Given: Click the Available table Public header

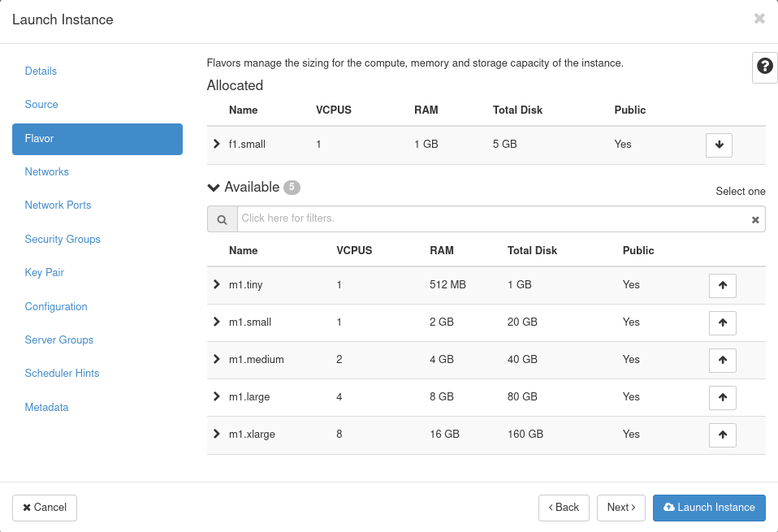Looking at the screenshot, I should [638, 251].
